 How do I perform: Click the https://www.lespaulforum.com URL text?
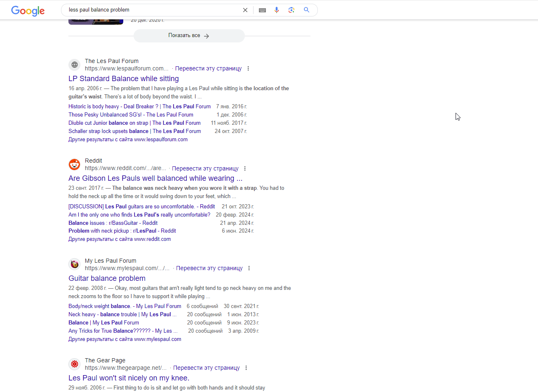click(127, 69)
